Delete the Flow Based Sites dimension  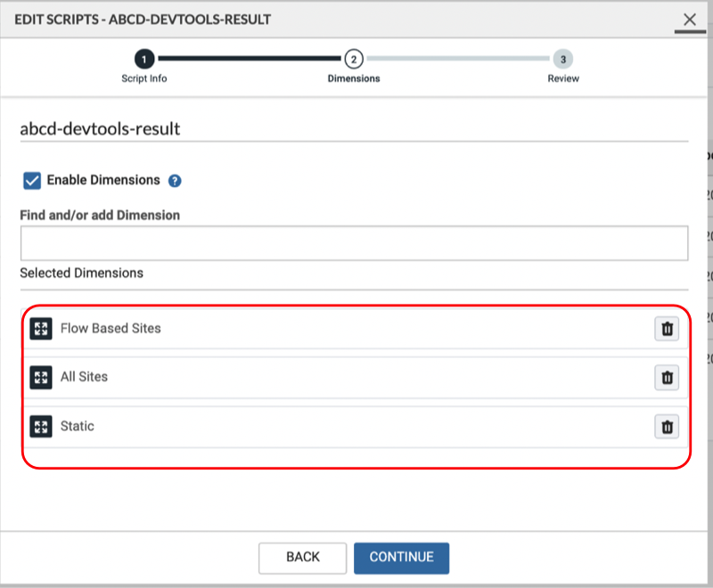point(666,329)
